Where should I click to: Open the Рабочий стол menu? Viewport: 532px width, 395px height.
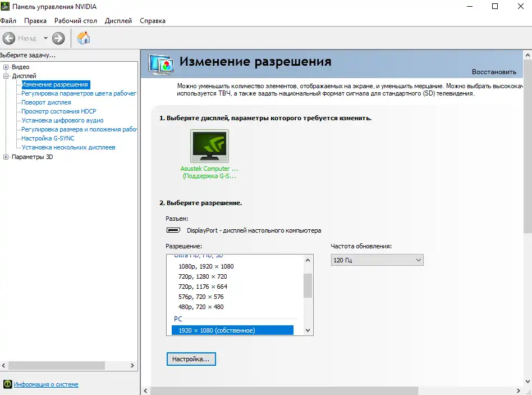click(76, 21)
